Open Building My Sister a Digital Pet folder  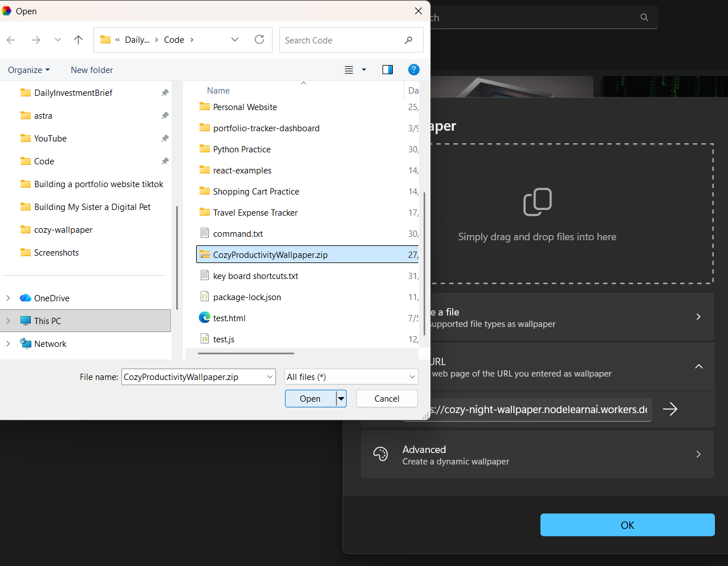point(92,207)
